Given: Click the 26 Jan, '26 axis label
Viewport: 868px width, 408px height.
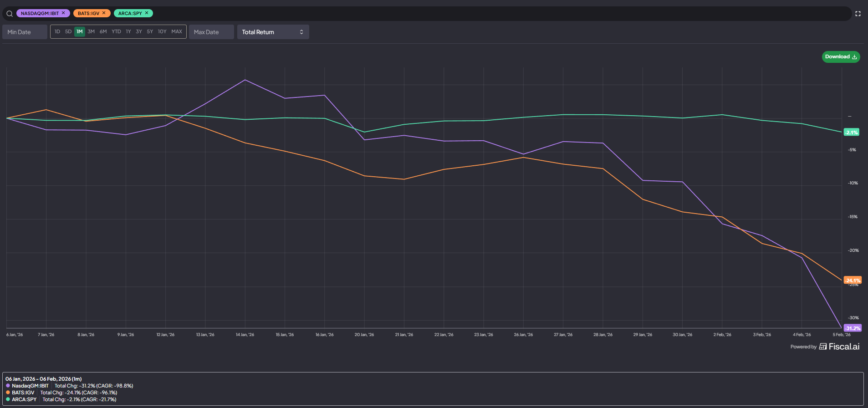Looking at the screenshot, I should pyautogui.click(x=523, y=335).
